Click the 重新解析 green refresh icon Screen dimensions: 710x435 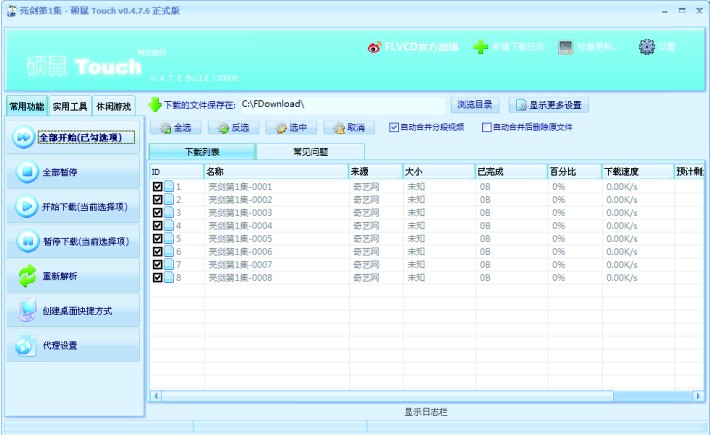tap(27, 276)
